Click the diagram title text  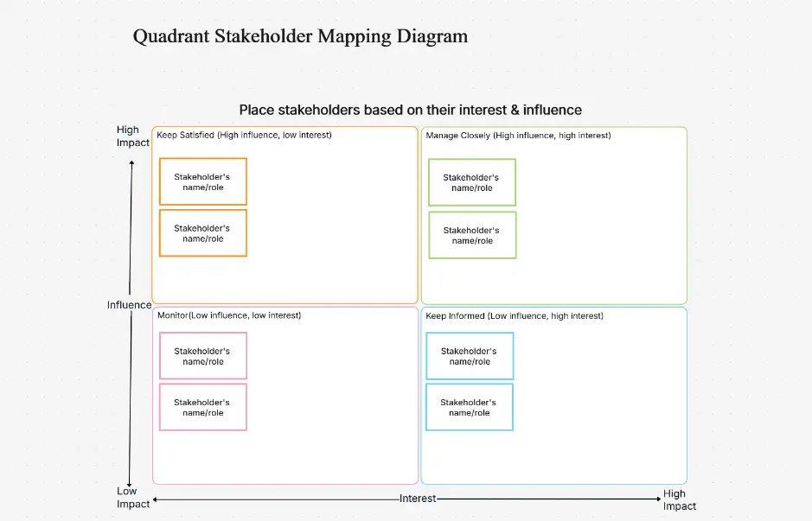click(300, 36)
